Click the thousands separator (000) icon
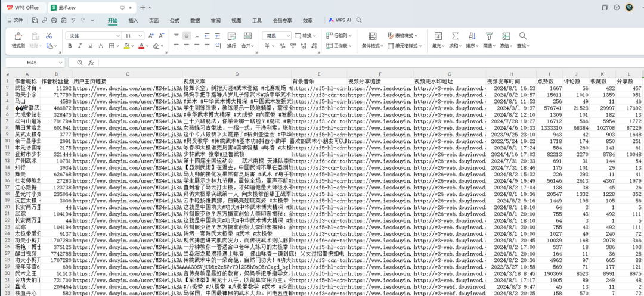644x296 pixels. coord(293,46)
